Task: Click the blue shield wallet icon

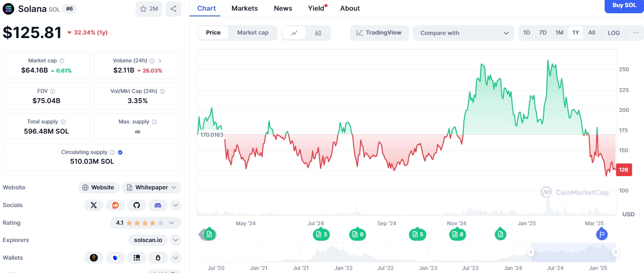Action: pos(115,258)
